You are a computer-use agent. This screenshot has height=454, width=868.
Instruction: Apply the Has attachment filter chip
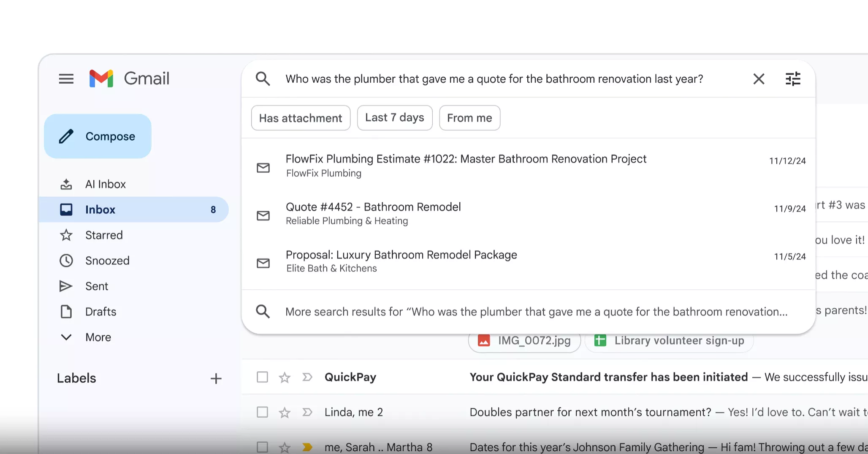(300, 118)
